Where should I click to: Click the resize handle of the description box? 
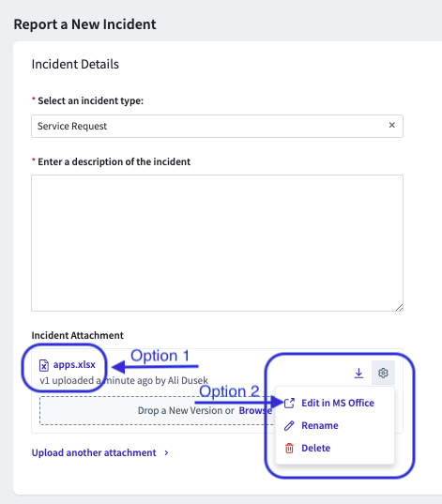click(399, 308)
